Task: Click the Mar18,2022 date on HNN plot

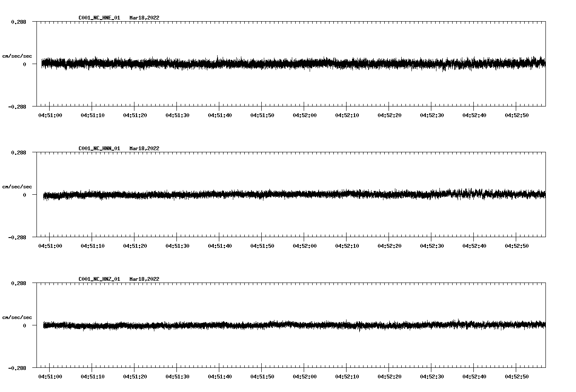Action: coord(145,148)
